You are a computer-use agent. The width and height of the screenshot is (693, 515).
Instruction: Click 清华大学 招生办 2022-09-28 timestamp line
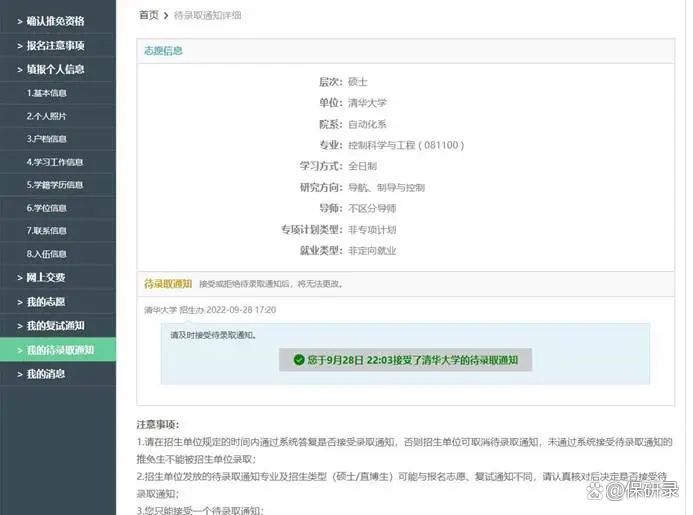tap(210, 310)
